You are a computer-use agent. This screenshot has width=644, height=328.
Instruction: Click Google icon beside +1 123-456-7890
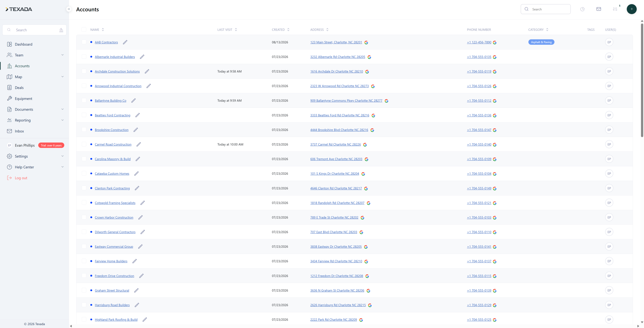(495, 42)
